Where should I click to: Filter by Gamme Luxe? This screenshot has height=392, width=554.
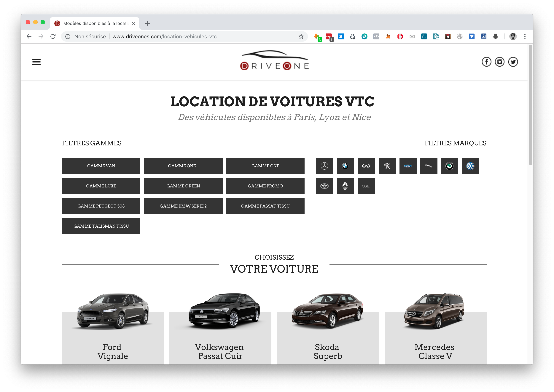(101, 186)
